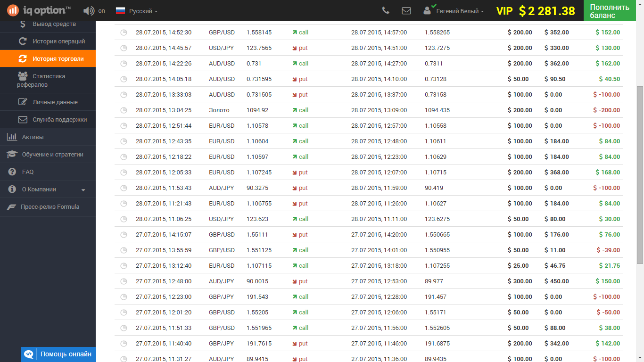This screenshot has width=644, height=362.
Task: Open Служба поддержки envelope icon
Action: point(22,120)
